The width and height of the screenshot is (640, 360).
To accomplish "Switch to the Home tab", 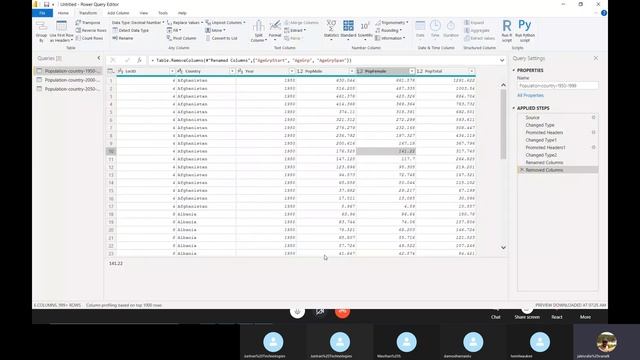I will [63, 13].
